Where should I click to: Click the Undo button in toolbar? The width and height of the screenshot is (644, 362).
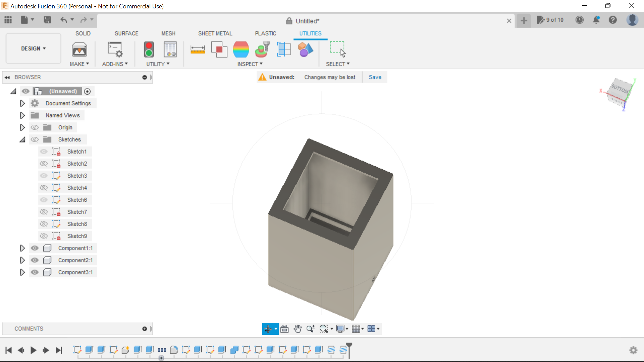click(x=64, y=19)
